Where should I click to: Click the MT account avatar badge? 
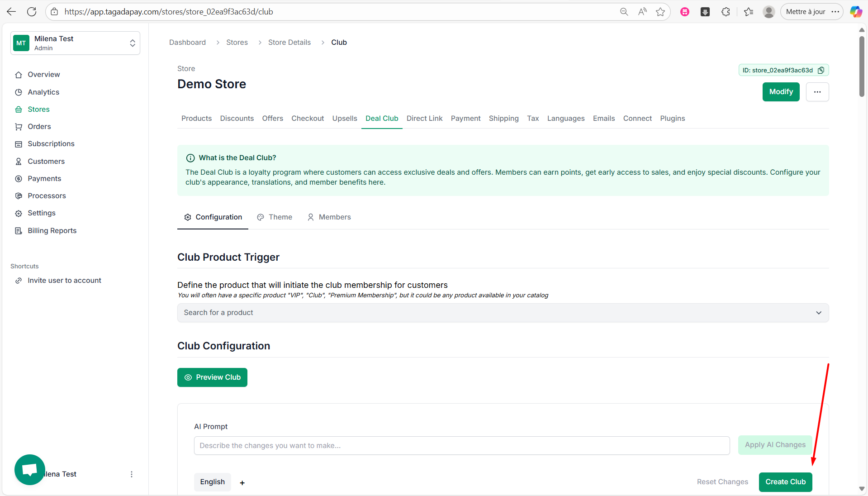[x=21, y=43]
